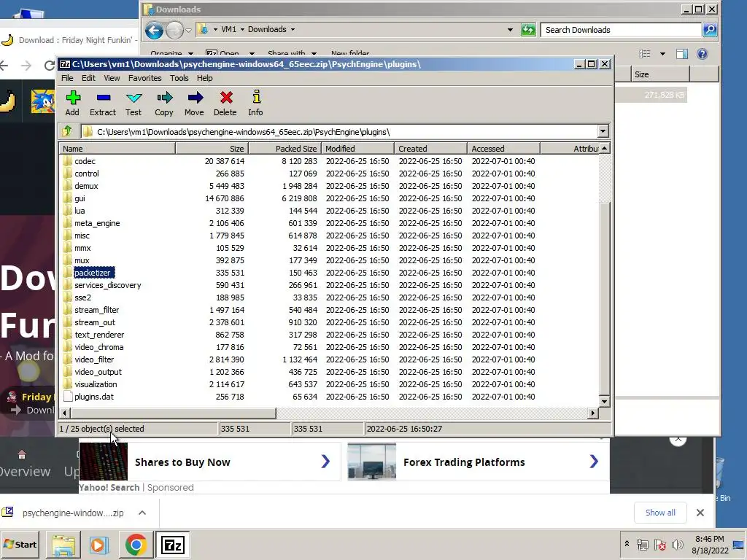This screenshot has height=560, width=747.
Task: Select the text_renderer folder
Action: click(99, 334)
